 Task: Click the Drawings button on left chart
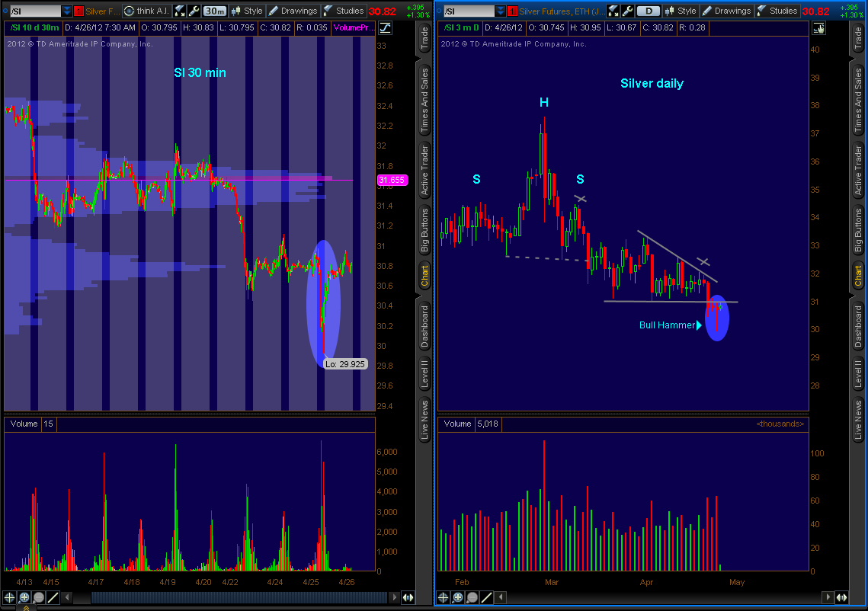292,11
